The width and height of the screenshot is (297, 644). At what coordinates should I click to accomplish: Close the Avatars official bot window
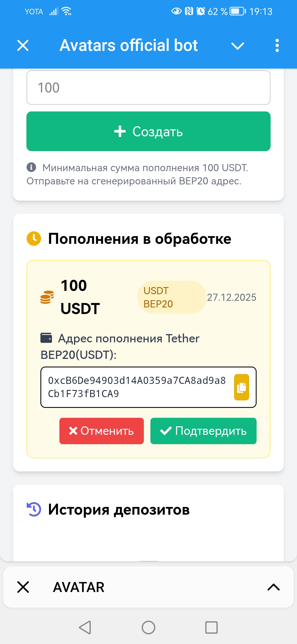click(x=23, y=45)
